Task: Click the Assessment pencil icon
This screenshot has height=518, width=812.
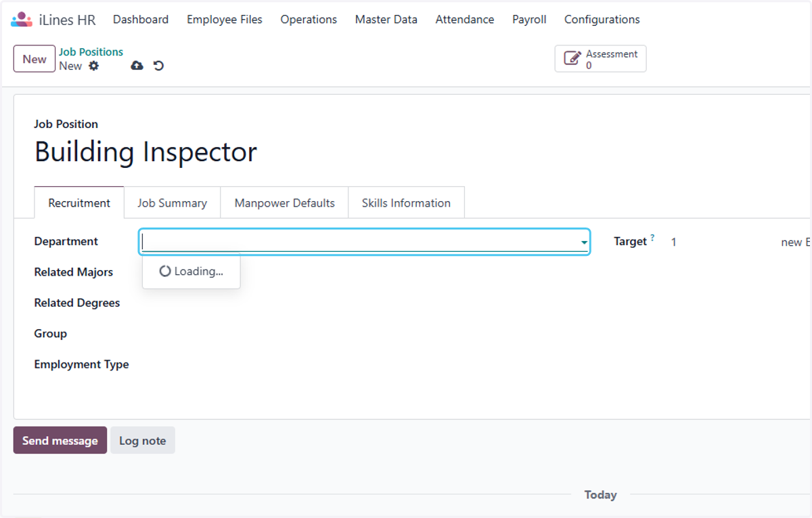Action: pos(572,59)
